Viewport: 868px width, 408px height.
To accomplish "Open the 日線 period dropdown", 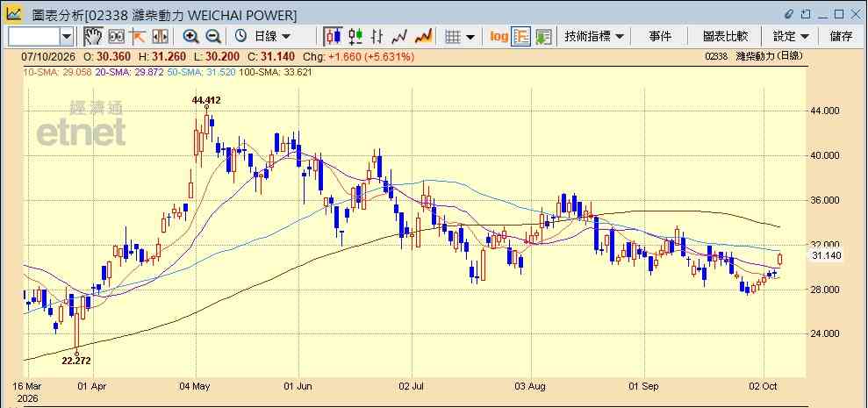I will pyautogui.click(x=263, y=37).
